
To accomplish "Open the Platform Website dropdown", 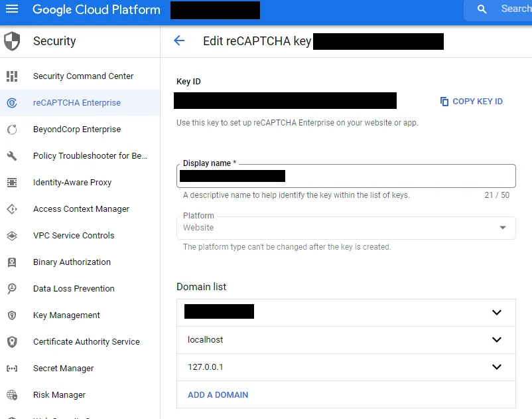I will pos(346,228).
